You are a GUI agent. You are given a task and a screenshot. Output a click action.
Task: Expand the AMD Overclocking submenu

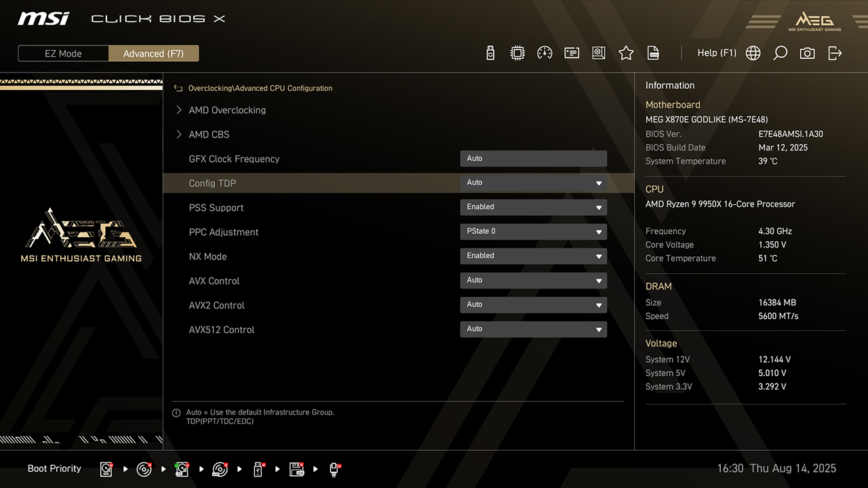coord(227,110)
